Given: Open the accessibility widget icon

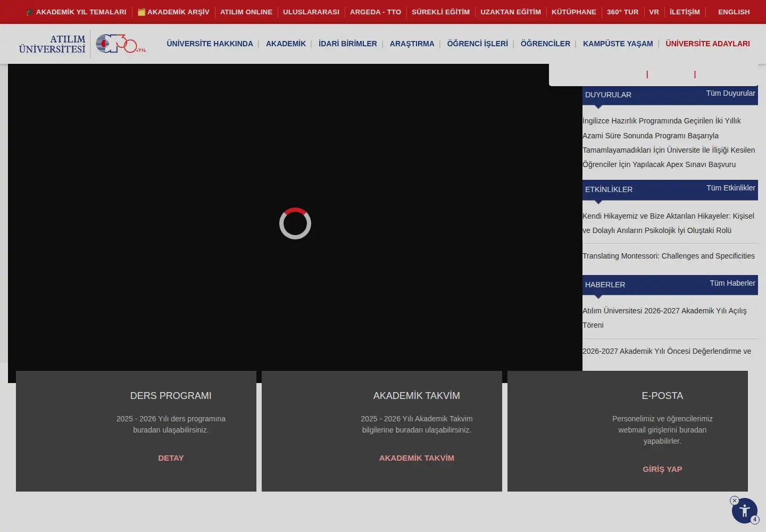Looking at the screenshot, I should (745, 511).
